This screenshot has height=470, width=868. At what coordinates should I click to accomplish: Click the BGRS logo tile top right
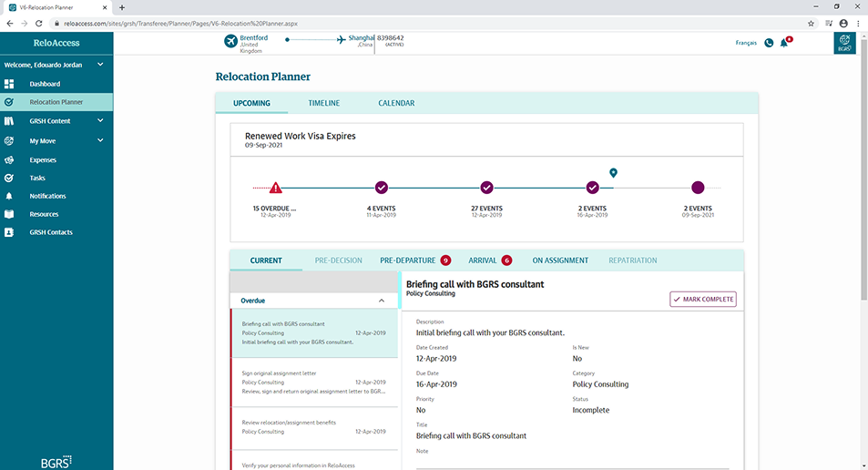pyautogui.click(x=844, y=43)
